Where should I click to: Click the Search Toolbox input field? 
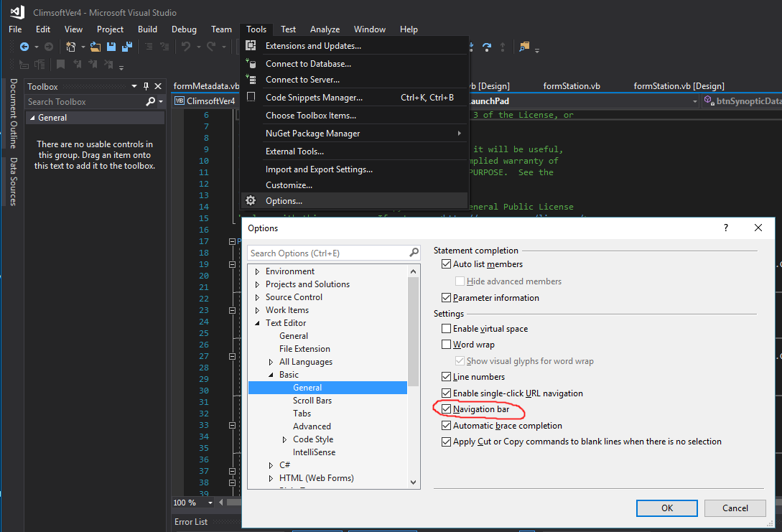(x=85, y=102)
